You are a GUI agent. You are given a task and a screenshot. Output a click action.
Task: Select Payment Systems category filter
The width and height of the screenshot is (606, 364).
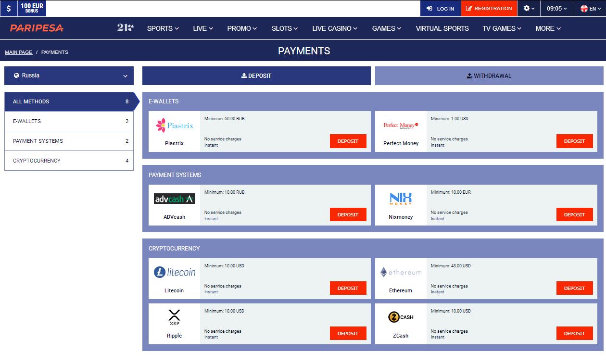point(69,141)
